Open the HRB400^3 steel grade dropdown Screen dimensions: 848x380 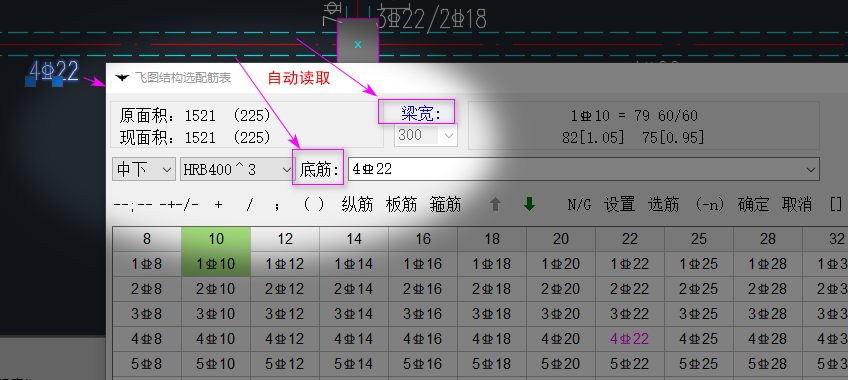tap(237, 169)
